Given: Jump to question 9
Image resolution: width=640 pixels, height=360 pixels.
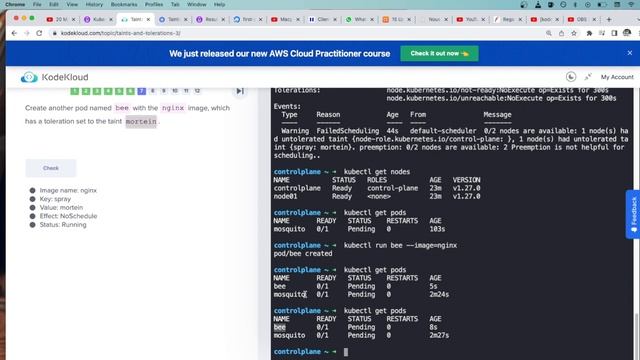Looking at the screenshot, I should [164, 91].
